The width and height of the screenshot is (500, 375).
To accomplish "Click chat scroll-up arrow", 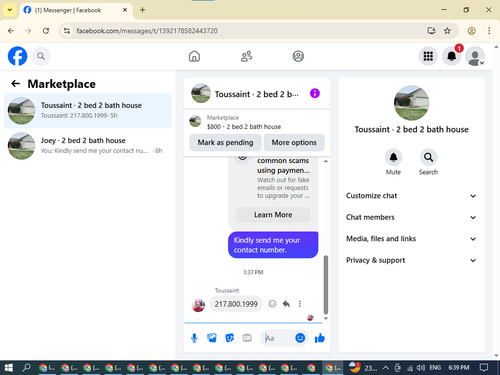I will tap(326, 161).
